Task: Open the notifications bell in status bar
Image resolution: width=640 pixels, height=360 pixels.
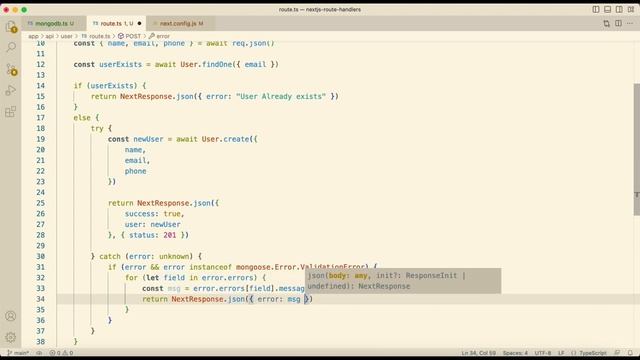Action: (630, 353)
